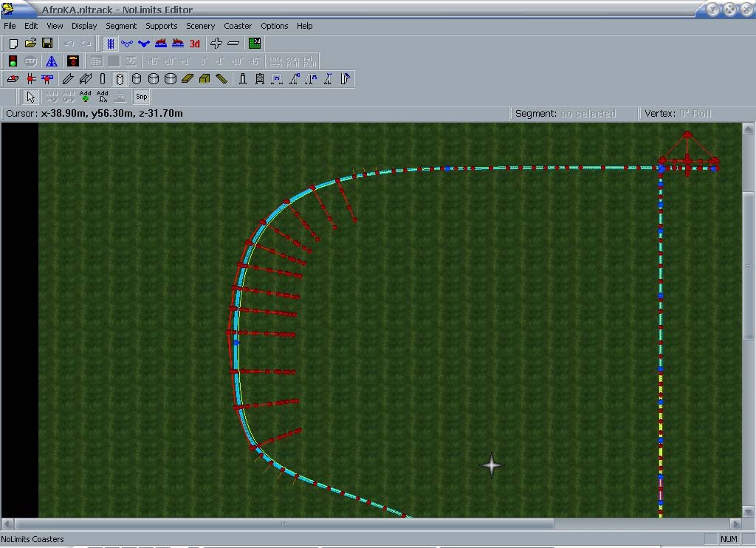Screen dimensions: 756x548
Task: Zoom in with the plus icon
Action: pos(216,44)
